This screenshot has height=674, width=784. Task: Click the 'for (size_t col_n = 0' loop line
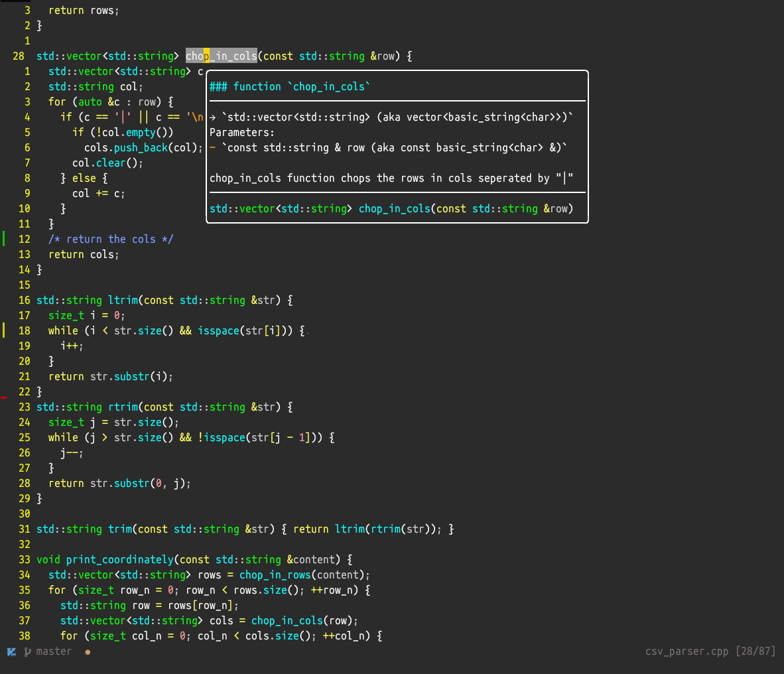pos(221,636)
